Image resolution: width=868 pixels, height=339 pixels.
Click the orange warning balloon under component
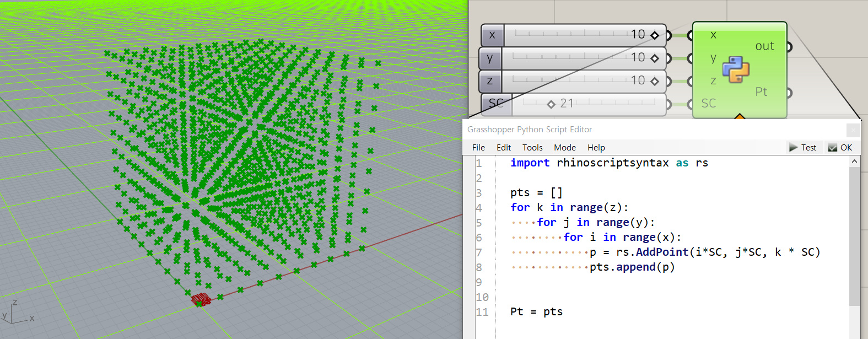coord(740,116)
